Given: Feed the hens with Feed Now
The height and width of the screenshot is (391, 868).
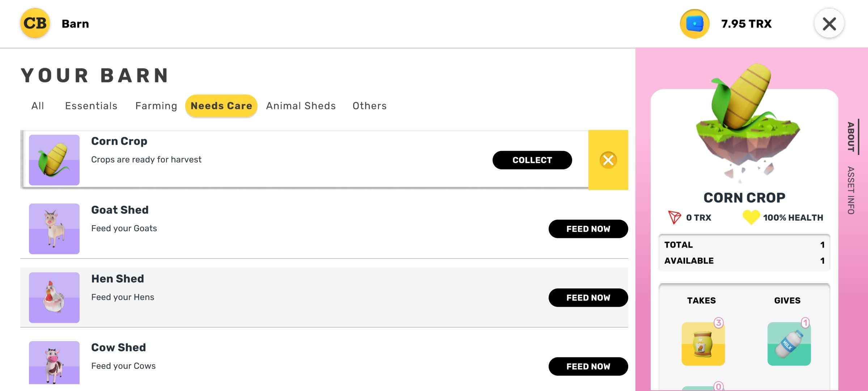Looking at the screenshot, I should [x=588, y=298].
